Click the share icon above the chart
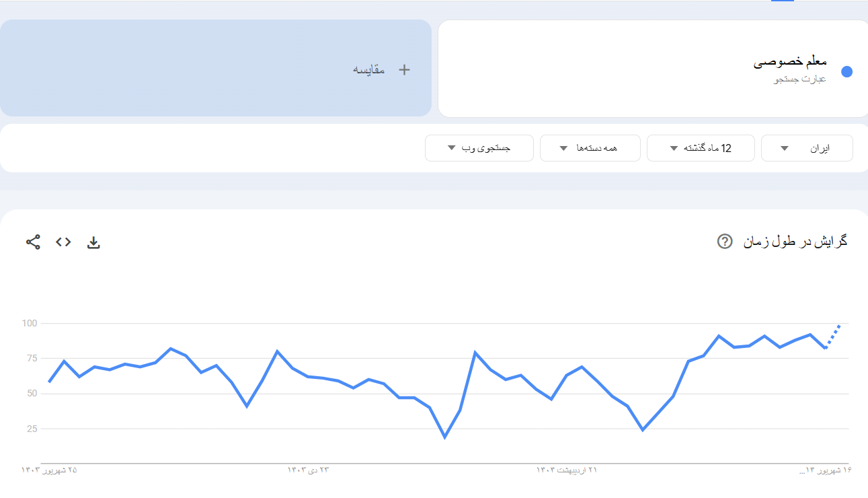 (33, 242)
